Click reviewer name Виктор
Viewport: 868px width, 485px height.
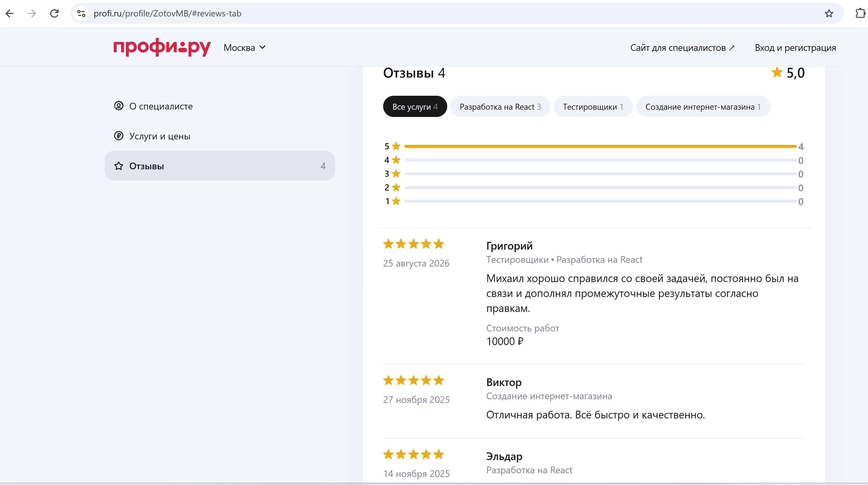[x=504, y=382]
